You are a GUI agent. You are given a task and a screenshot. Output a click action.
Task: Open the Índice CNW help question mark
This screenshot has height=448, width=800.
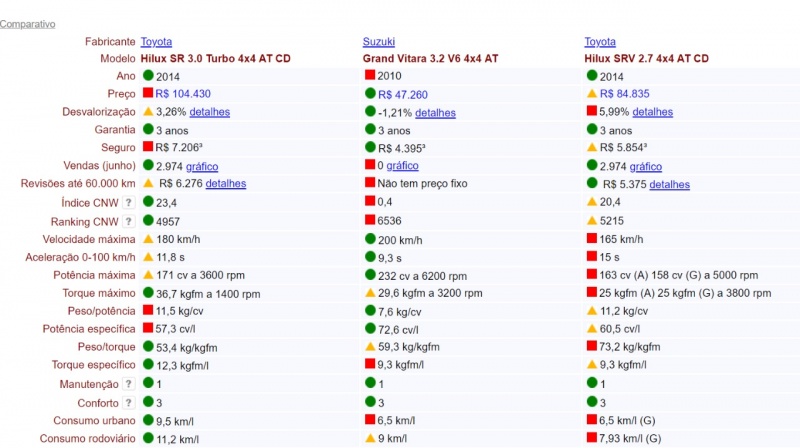(x=129, y=203)
